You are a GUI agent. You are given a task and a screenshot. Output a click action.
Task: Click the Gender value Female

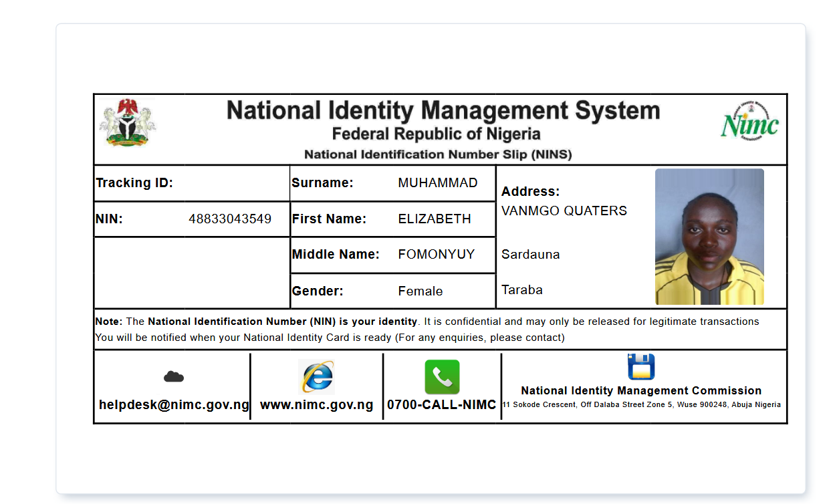(421, 291)
